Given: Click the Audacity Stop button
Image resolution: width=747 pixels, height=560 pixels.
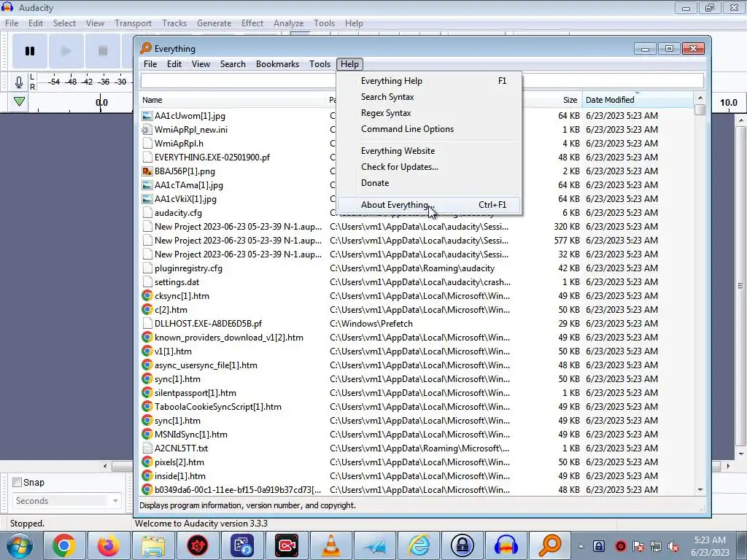Looking at the screenshot, I should [x=102, y=51].
